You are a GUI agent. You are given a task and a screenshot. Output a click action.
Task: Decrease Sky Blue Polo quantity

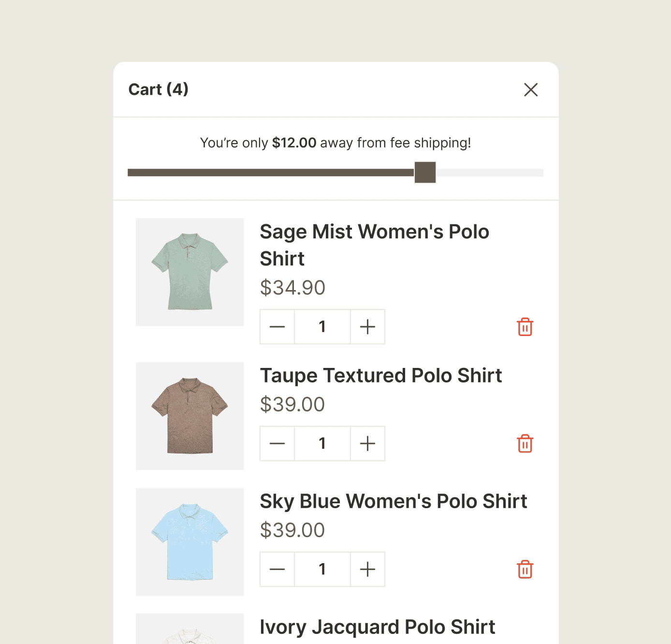coord(277,569)
